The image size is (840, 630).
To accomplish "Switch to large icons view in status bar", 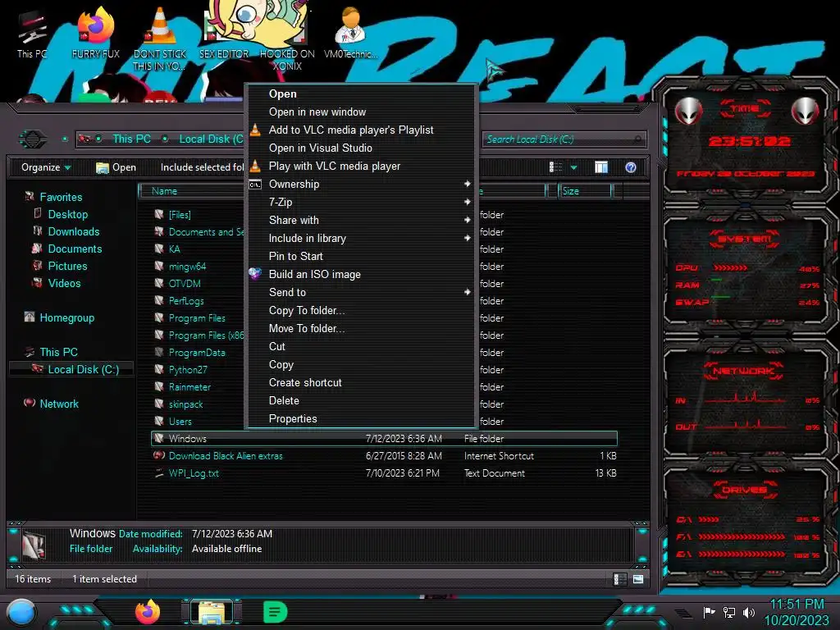I will pyautogui.click(x=638, y=579).
